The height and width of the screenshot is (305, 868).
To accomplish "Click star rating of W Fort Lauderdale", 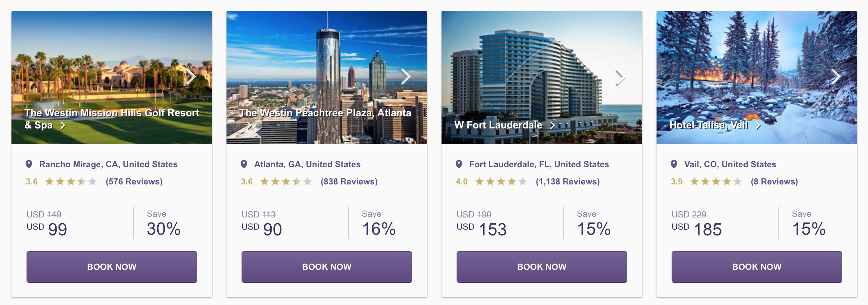I will tap(501, 182).
